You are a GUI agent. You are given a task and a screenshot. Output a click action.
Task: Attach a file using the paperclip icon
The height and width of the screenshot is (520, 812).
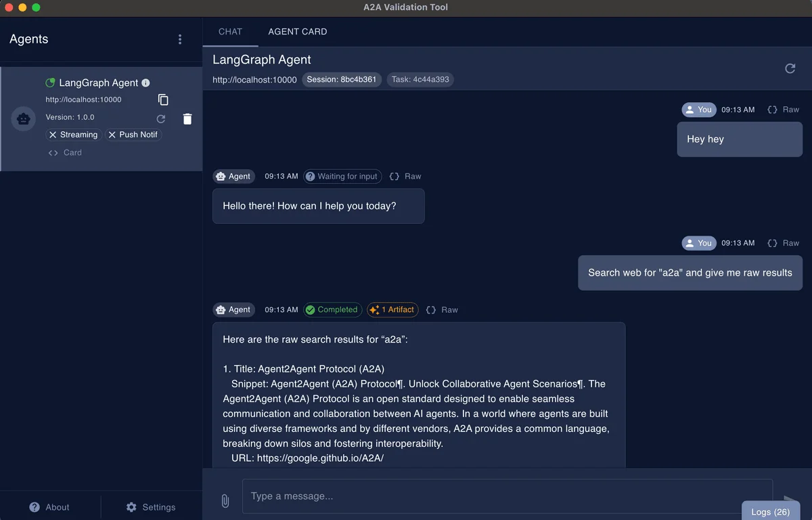[x=225, y=501]
